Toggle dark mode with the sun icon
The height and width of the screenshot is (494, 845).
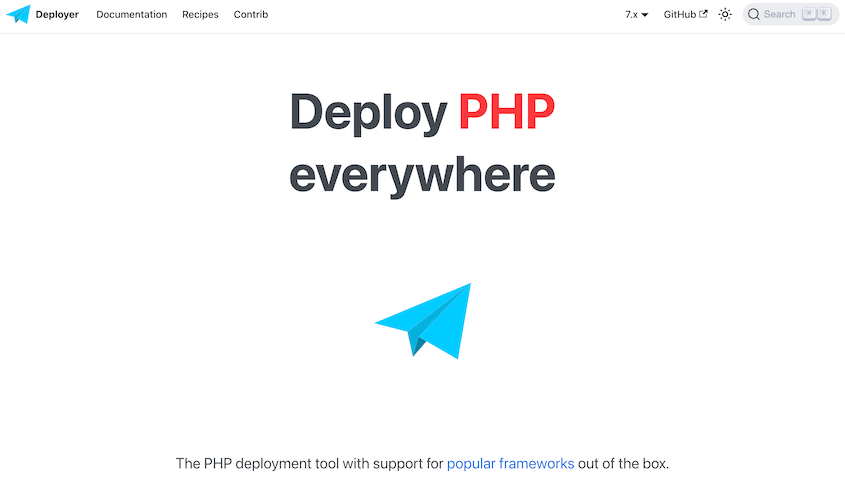(725, 15)
